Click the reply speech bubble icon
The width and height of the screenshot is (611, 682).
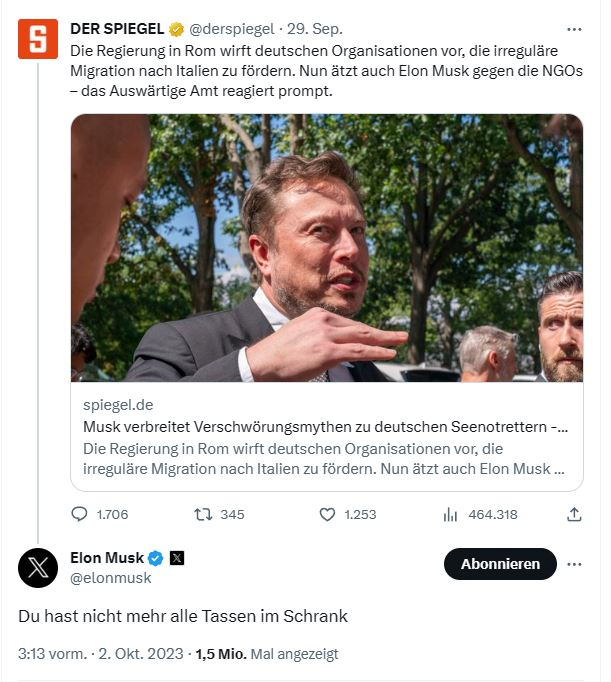(80, 515)
